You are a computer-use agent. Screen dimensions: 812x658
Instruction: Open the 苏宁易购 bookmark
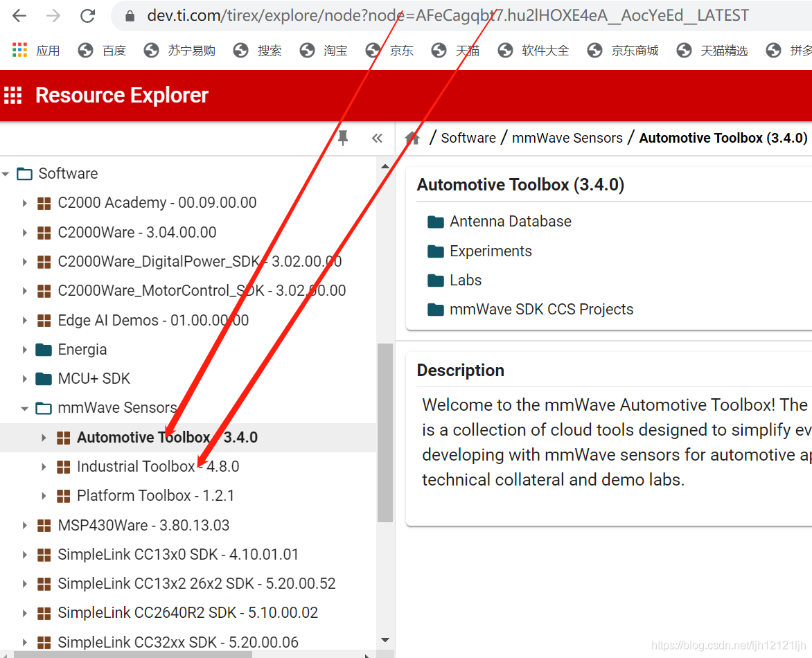coord(179,51)
